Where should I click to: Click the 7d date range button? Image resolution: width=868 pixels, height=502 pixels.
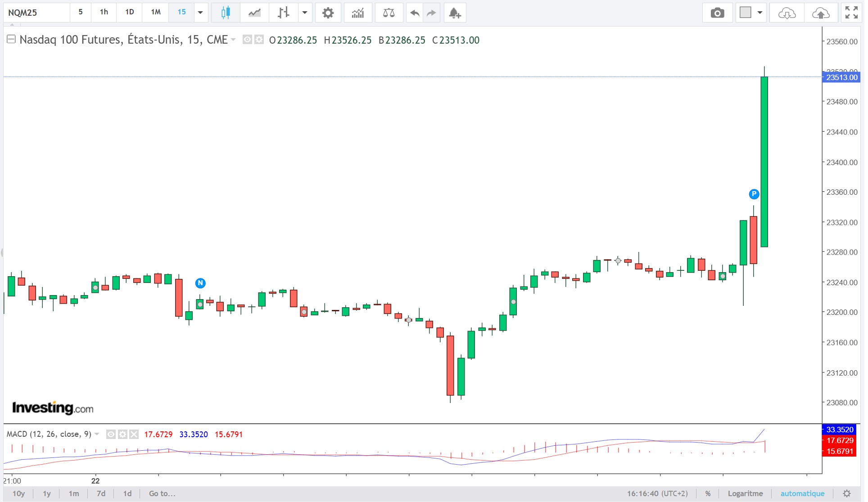coord(101,493)
